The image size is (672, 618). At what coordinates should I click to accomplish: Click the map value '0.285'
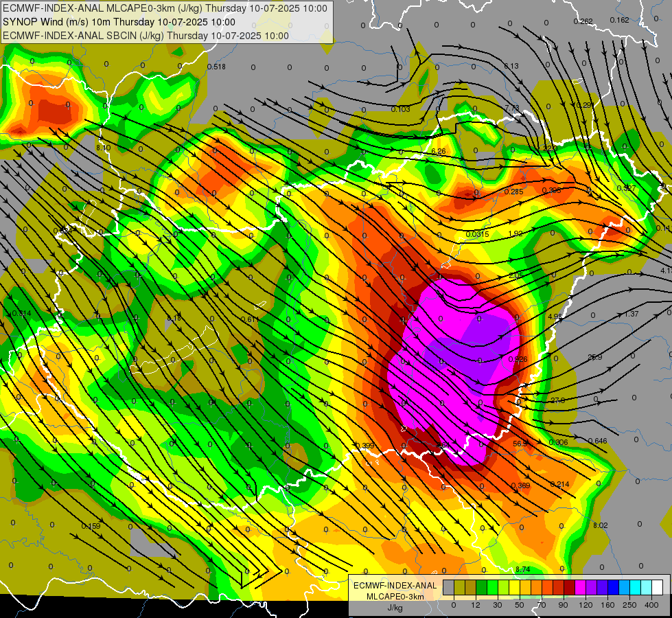tap(513, 192)
